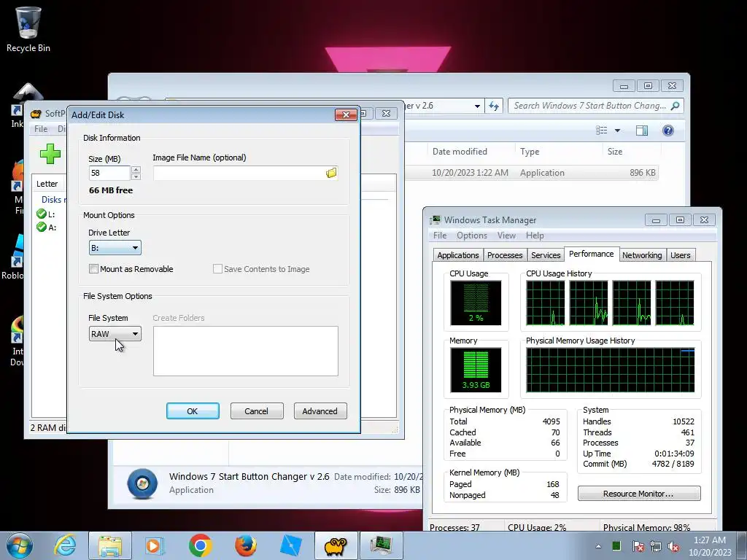This screenshot has height=560, width=747.
Task: Click the Windows Start orb
Action: click(20, 545)
